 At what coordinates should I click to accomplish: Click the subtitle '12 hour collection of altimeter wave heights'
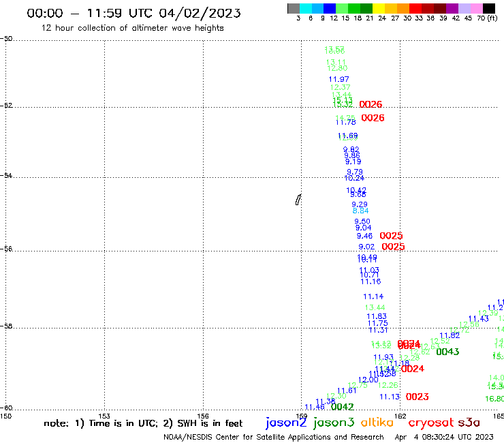point(132,28)
